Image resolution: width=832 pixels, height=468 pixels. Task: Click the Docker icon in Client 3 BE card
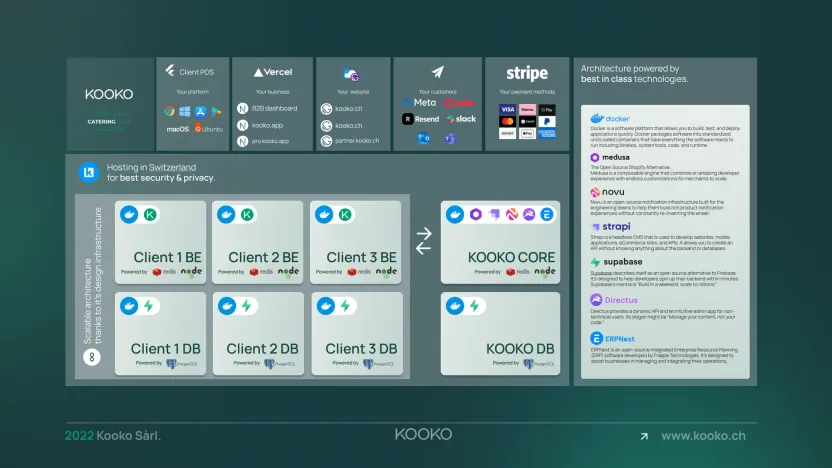tap(324, 214)
